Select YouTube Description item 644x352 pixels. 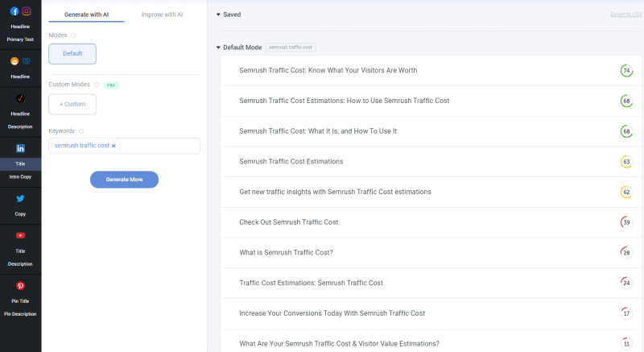(20, 264)
